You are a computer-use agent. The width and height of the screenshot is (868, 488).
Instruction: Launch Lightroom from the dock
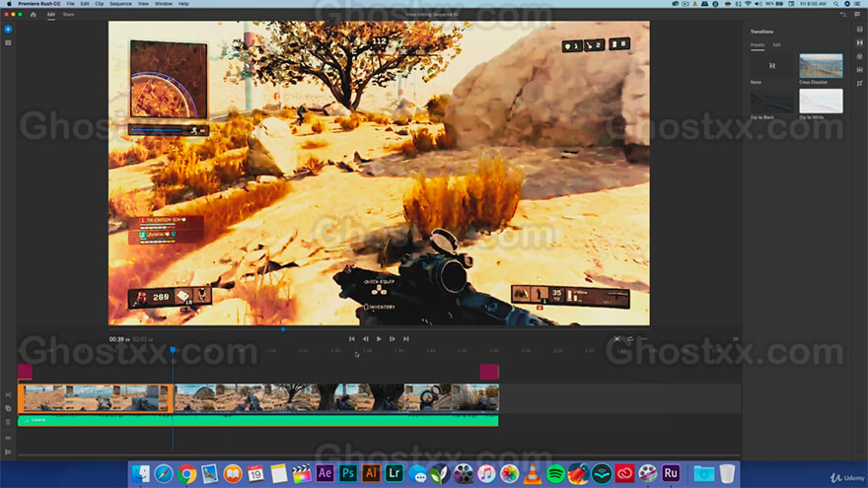tap(395, 473)
